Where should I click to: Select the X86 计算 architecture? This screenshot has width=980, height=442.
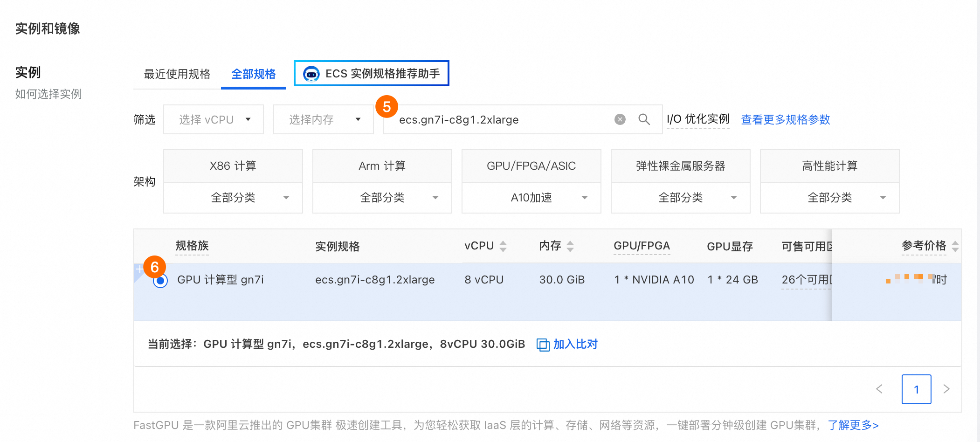pos(233,166)
